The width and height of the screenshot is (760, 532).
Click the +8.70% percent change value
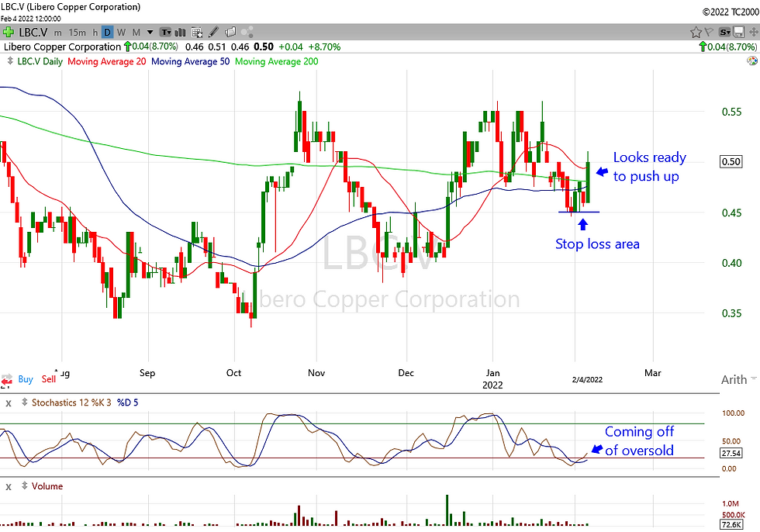pyautogui.click(x=324, y=47)
